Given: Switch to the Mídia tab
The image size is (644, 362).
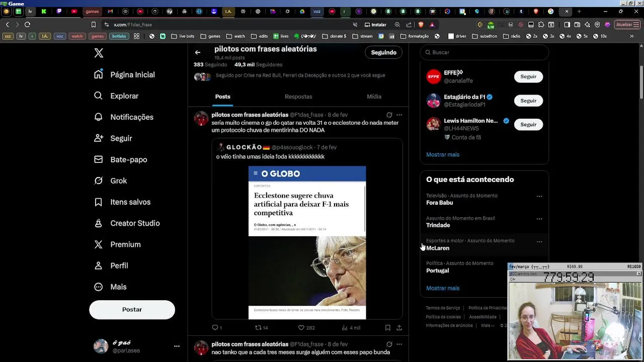Looking at the screenshot, I should point(374,97).
